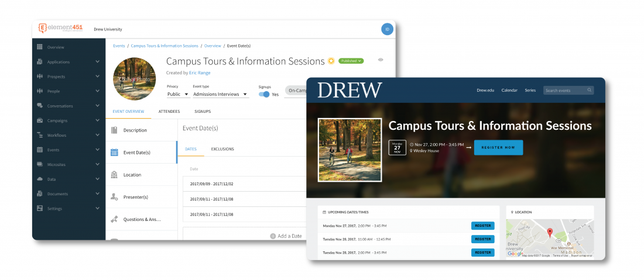Click the Overview breadcrumb link
The image size is (644, 280).
click(213, 46)
